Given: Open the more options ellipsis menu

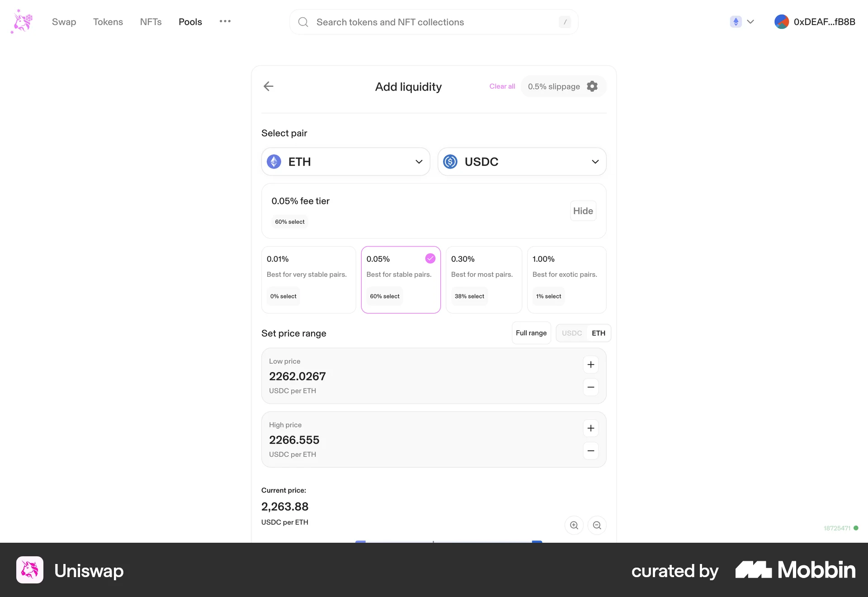Looking at the screenshot, I should pos(225,21).
